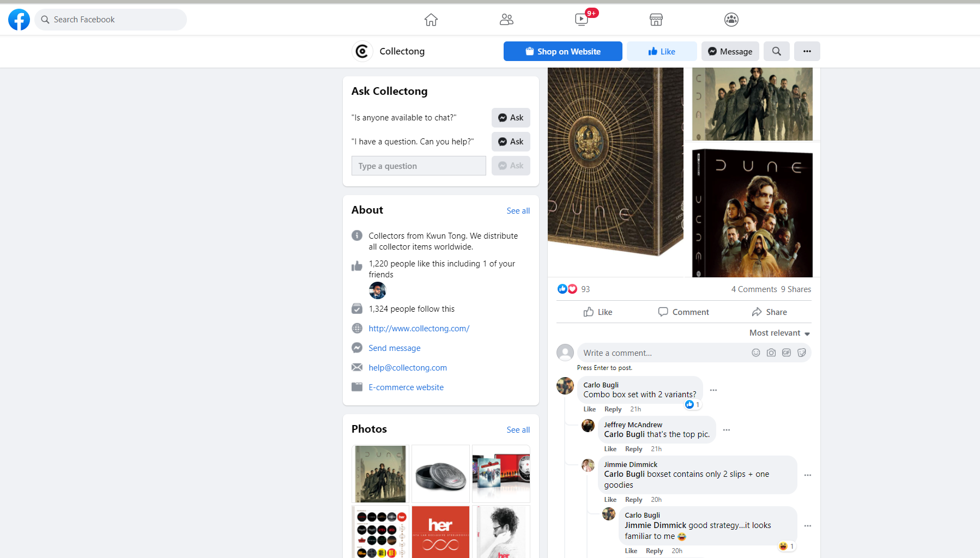Like Carlo Bugli's 'good strategy' reply
Viewport: 980px width, 558px height.
point(631,551)
